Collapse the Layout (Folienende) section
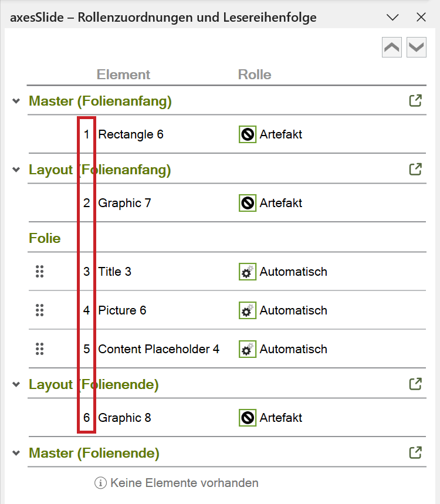This screenshot has height=504, width=440. point(16,384)
